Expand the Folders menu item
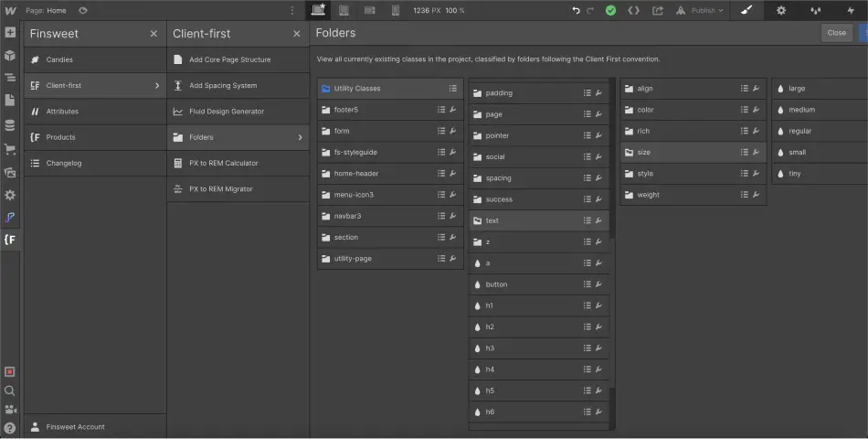This screenshot has height=439, width=868. tap(238, 137)
